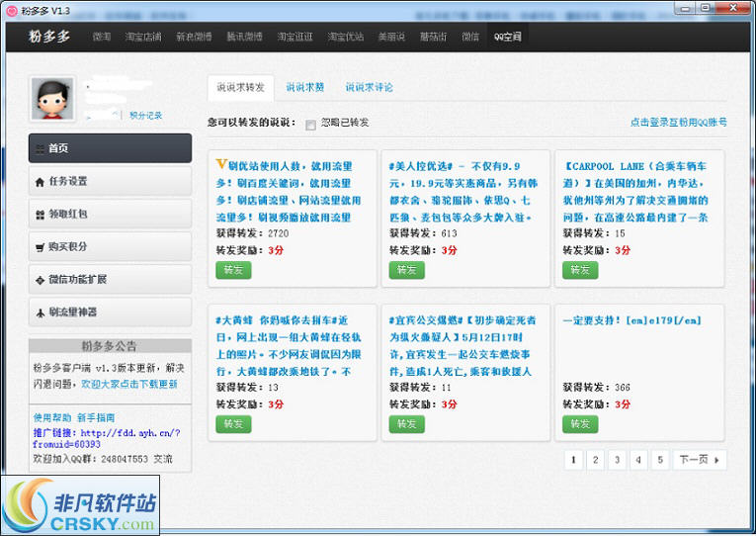
Task: Open the 淘宝店铺 navigation item
Action: coord(143,37)
